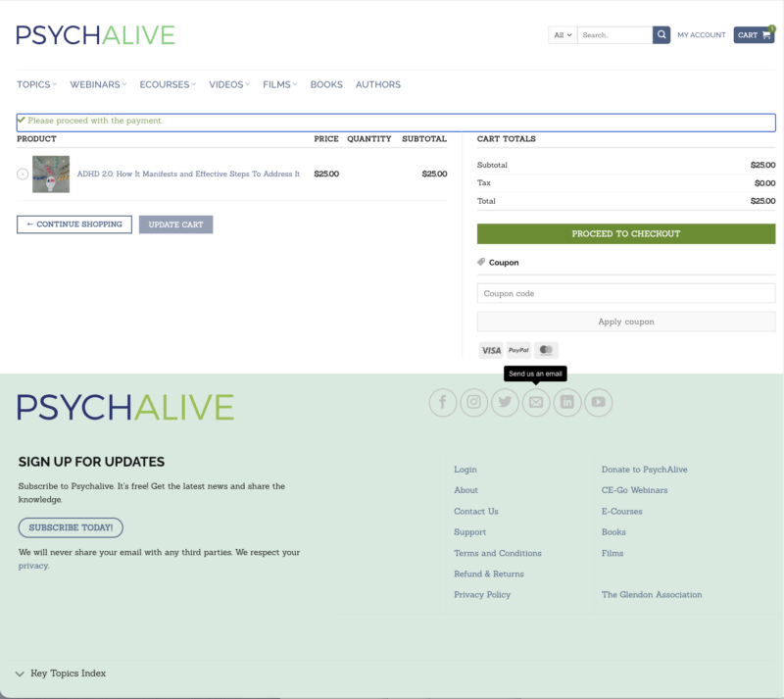Open the About footer link
This screenshot has width=784, height=699.
pyautogui.click(x=466, y=490)
